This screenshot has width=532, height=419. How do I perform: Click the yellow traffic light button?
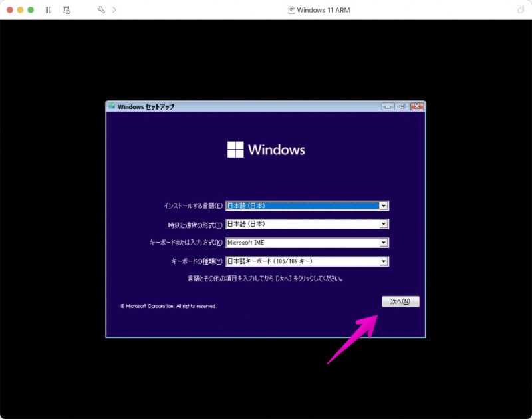pos(19,10)
